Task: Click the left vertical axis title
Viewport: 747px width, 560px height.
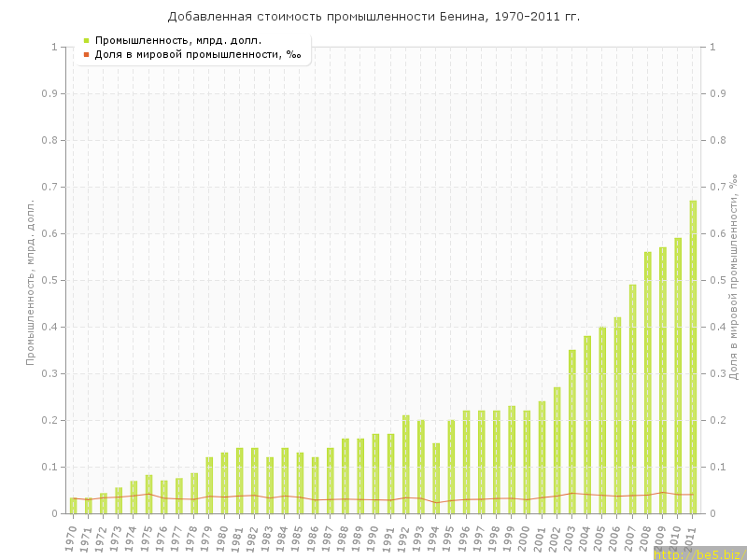Action: click(x=30, y=280)
